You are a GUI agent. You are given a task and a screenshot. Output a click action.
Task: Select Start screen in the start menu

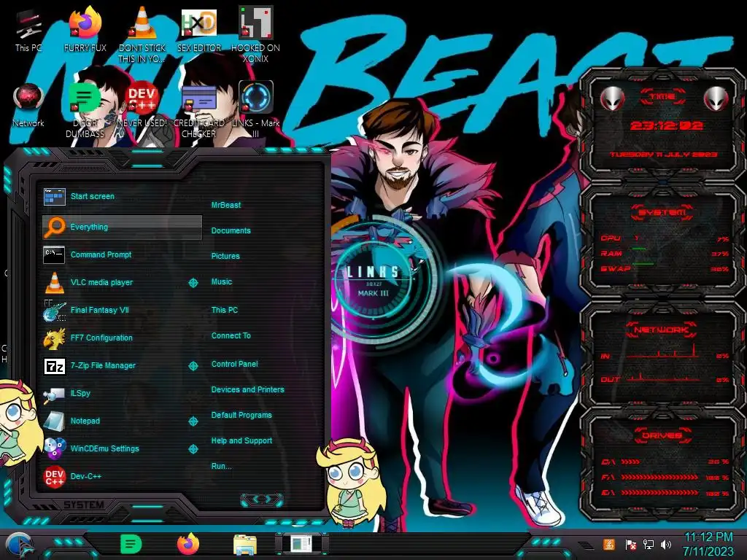[122, 196]
